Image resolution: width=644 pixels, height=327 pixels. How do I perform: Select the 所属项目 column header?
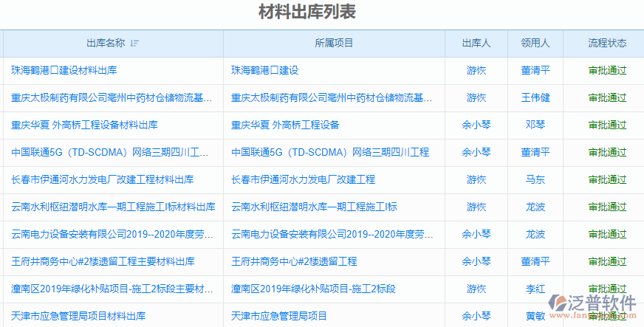click(334, 44)
